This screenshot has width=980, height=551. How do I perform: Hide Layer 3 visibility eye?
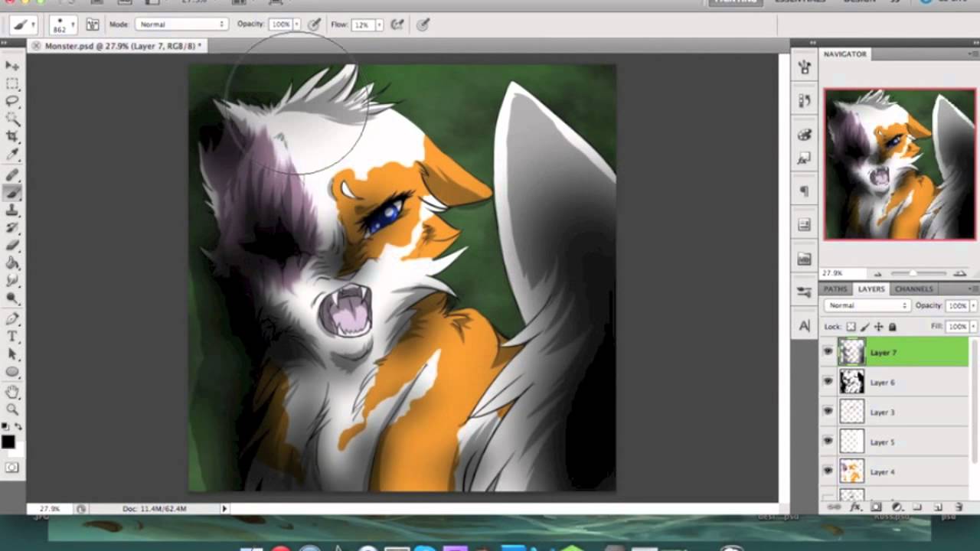click(828, 412)
